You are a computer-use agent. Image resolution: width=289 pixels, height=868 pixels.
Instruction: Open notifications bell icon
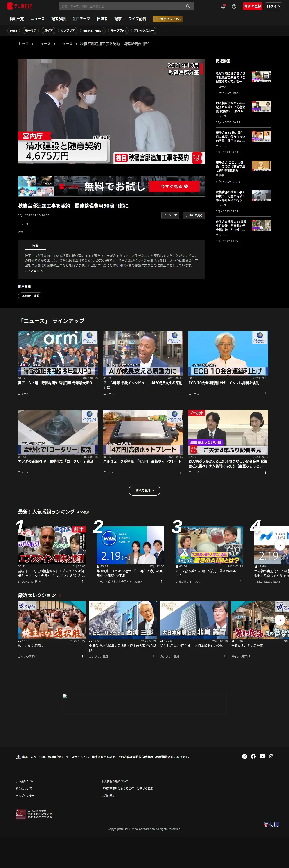(223, 6)
